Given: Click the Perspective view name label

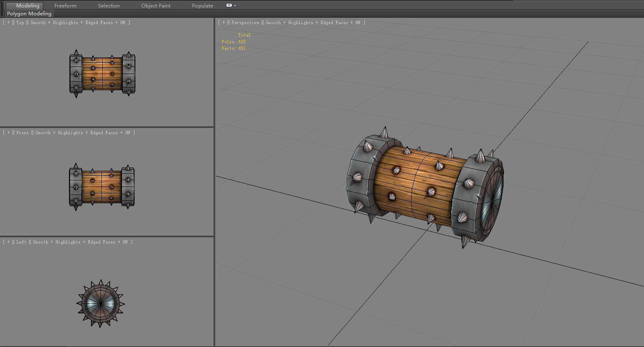Looking at the screenshot, I should (x=245, y=22).
